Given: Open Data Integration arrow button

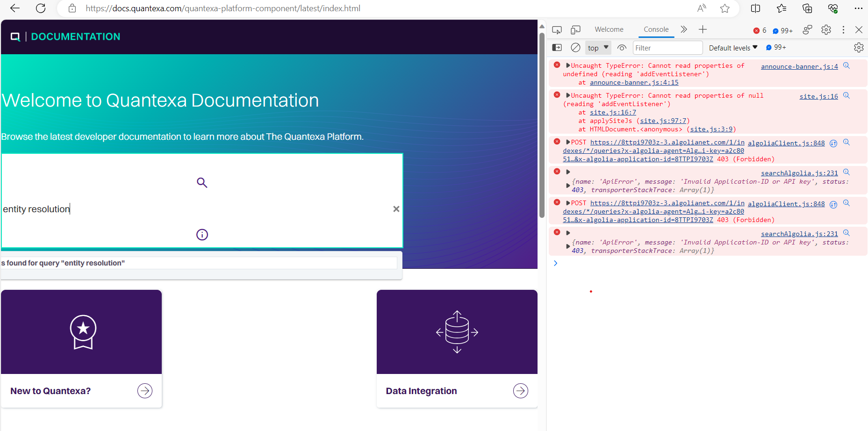Looking at the screenshot, I should [521, 391].
